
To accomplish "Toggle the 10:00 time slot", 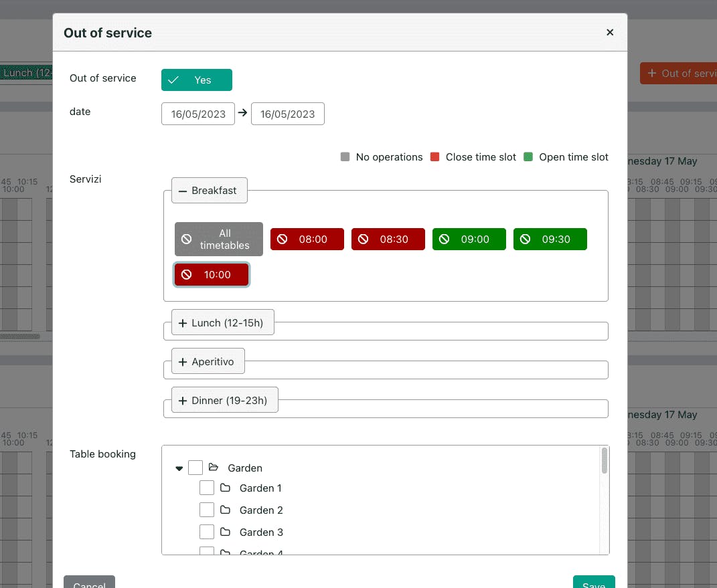I will [212, 274].
